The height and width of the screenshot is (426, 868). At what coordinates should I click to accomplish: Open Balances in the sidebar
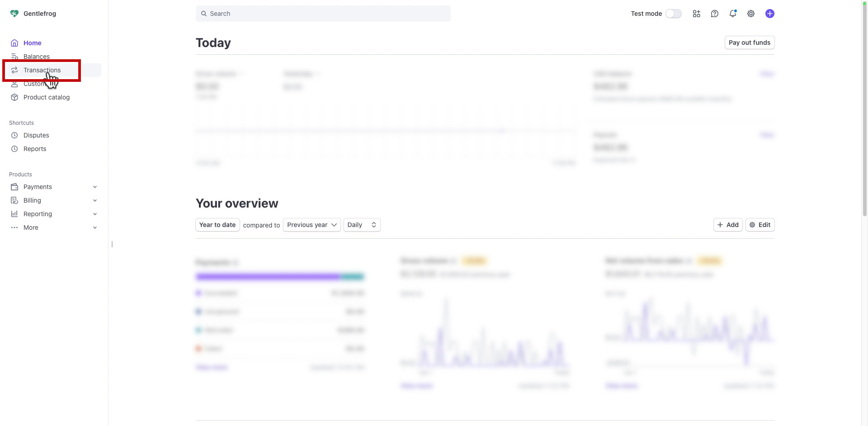pos(37,57)
